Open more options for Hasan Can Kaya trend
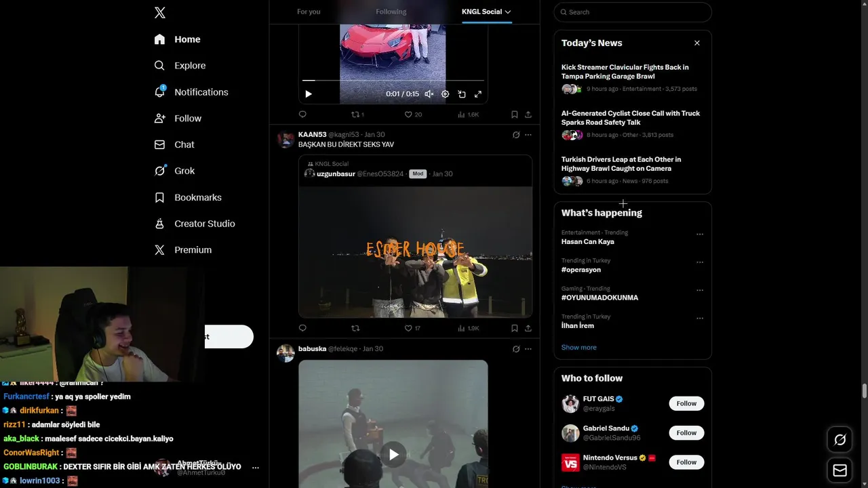The image size is (868, 488). pos(700,235)
